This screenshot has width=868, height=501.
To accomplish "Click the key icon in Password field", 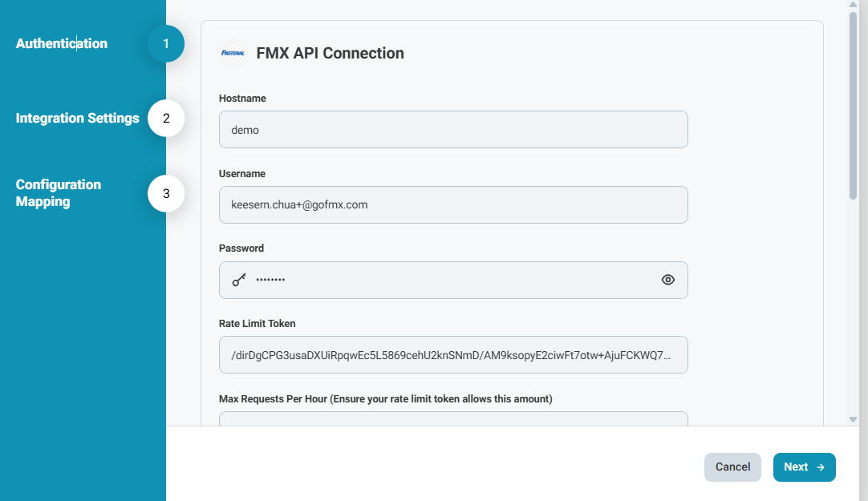I will [239, 280].
